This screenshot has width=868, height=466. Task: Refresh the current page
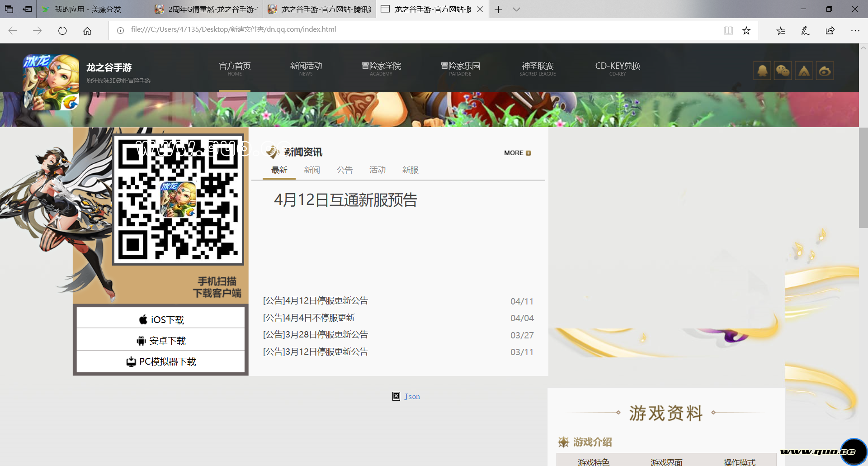coord(62,31)
